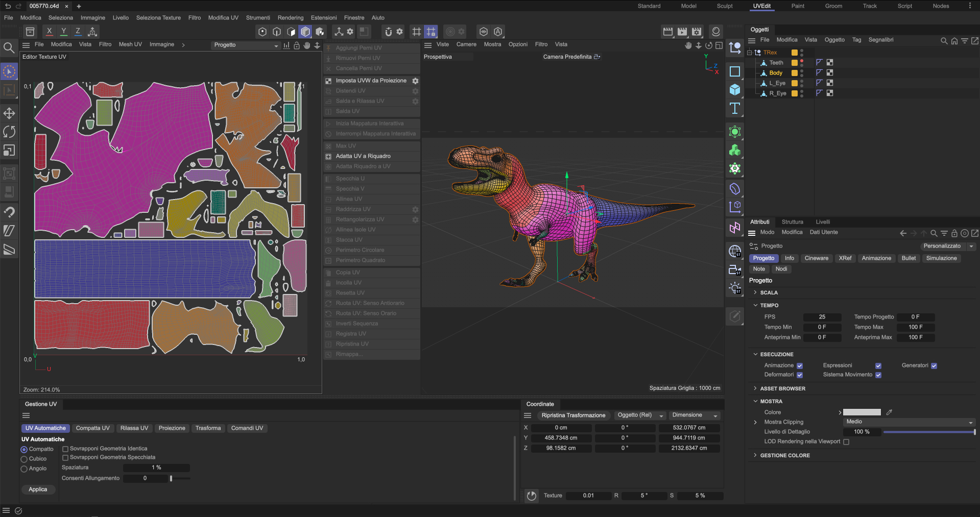The image size is (980, 517).
Task: Click the Applica button
Action: tap(38, 489)
